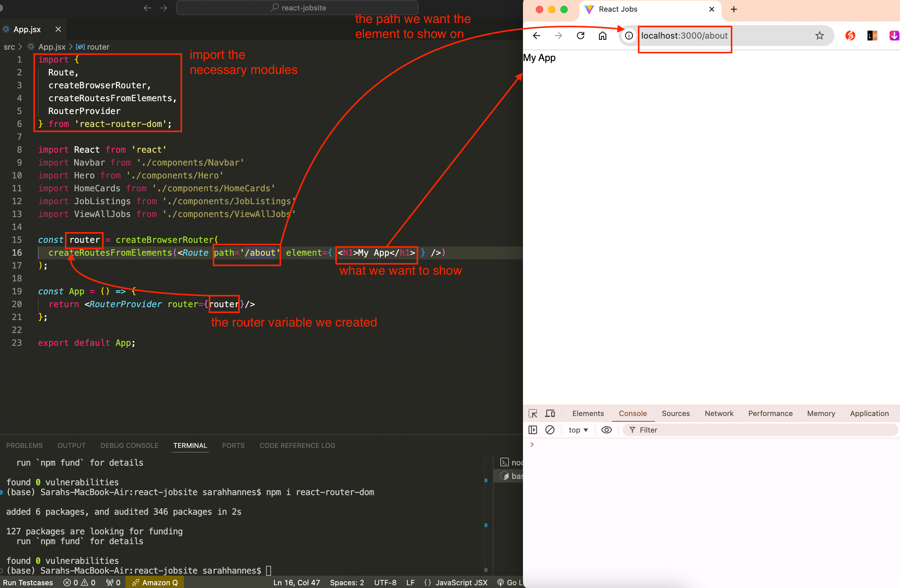This screenshot has width=900, height=588.
Task: Change end of line sequence LF
Action: click(410, 582)
